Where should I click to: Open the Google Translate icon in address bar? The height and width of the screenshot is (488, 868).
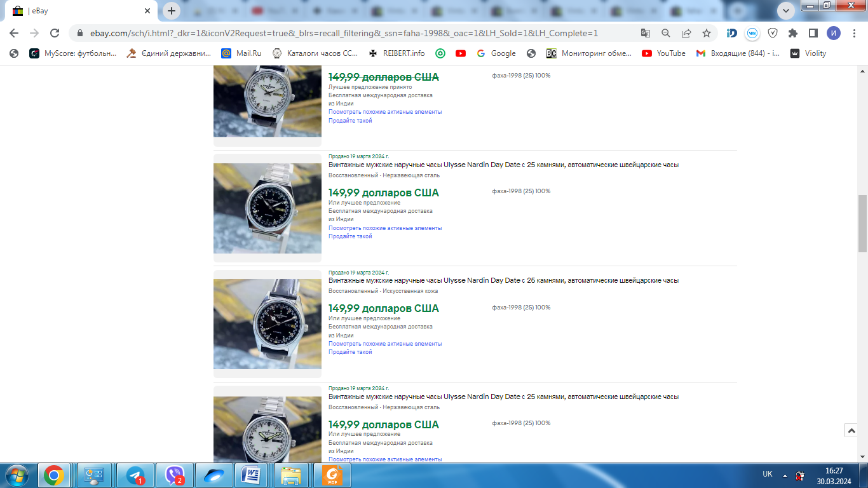[x=646, y=33]
